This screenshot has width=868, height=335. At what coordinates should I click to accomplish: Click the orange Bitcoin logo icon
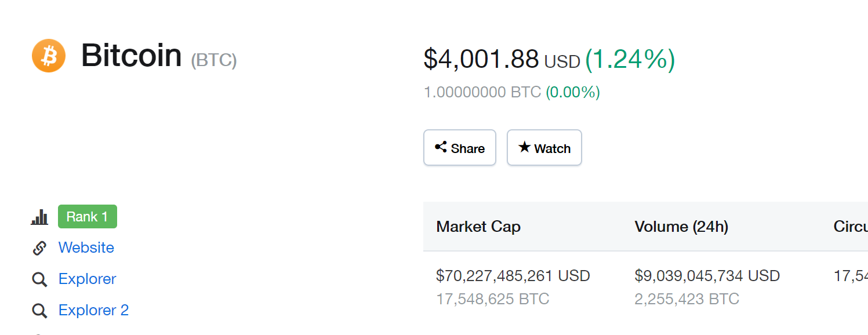pos(49,56)
